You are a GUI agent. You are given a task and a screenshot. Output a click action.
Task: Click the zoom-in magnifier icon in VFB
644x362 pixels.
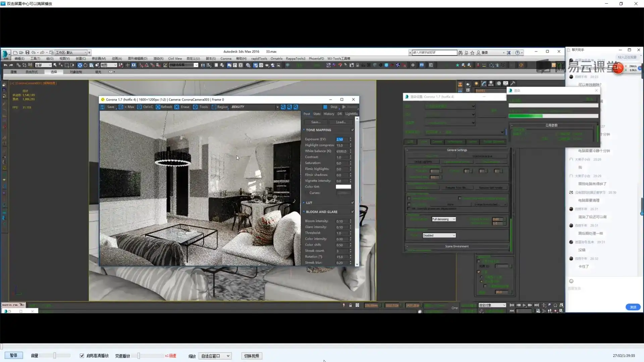[x=283, y=107]
